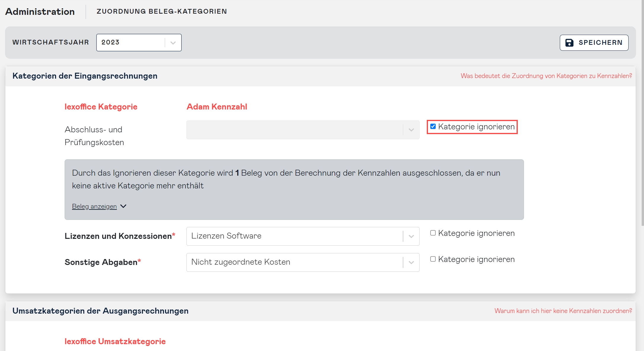This screenshot has width=644, height=351.
Task: Check Kategorie ignorieren for Sonstige Abgaben
Action: click(433, 259)
